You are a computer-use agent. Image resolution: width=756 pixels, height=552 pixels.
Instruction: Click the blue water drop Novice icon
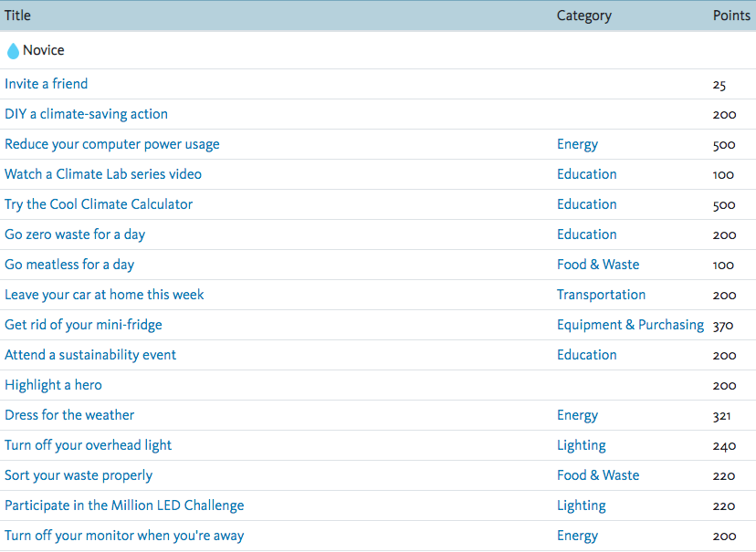coord(13,50)
